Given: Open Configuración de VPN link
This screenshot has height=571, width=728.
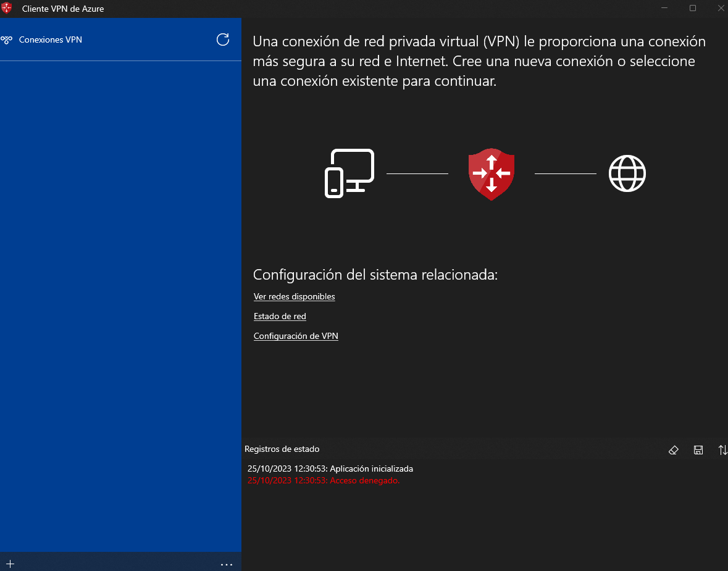Looking at the screenshot, I should [296, 336].
